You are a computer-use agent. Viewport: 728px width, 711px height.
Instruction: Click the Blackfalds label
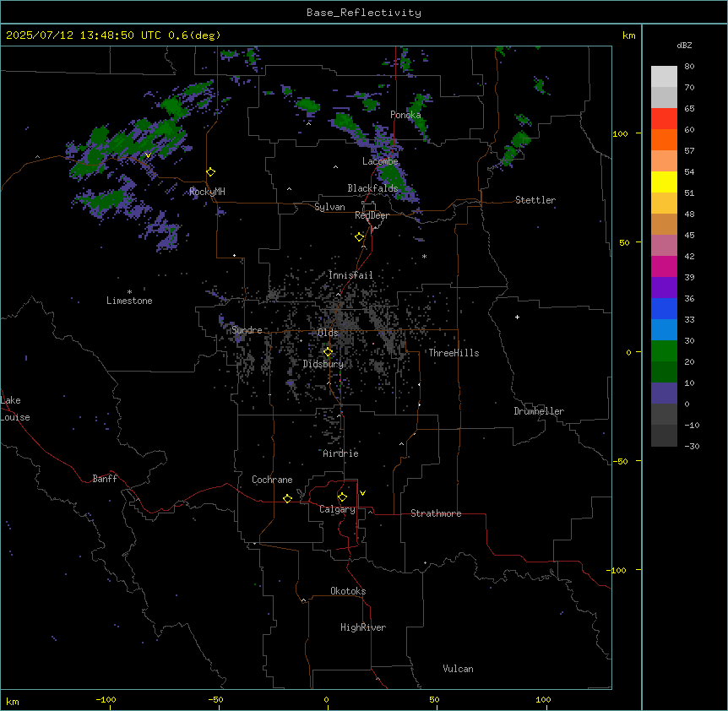pos(372,188)
